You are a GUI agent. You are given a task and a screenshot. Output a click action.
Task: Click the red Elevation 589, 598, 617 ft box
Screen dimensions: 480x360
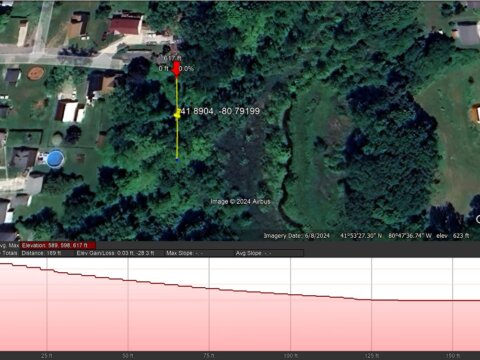(x=58, y=245)
